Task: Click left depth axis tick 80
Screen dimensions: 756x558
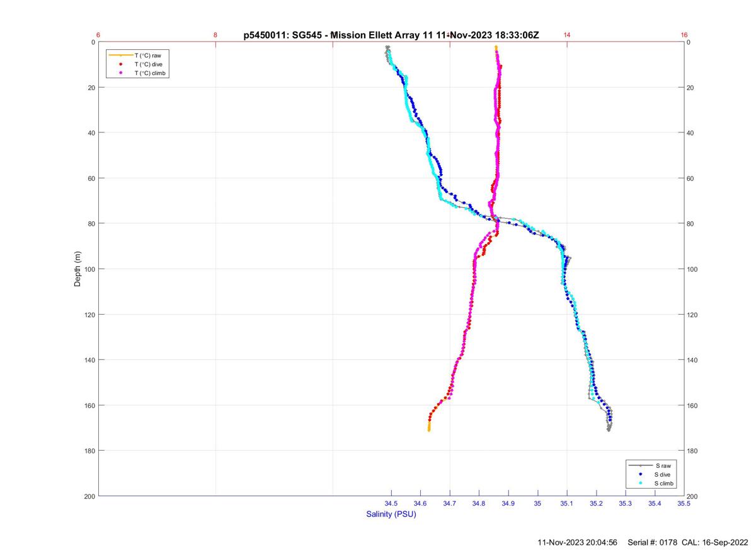Action: coord(91,224)
